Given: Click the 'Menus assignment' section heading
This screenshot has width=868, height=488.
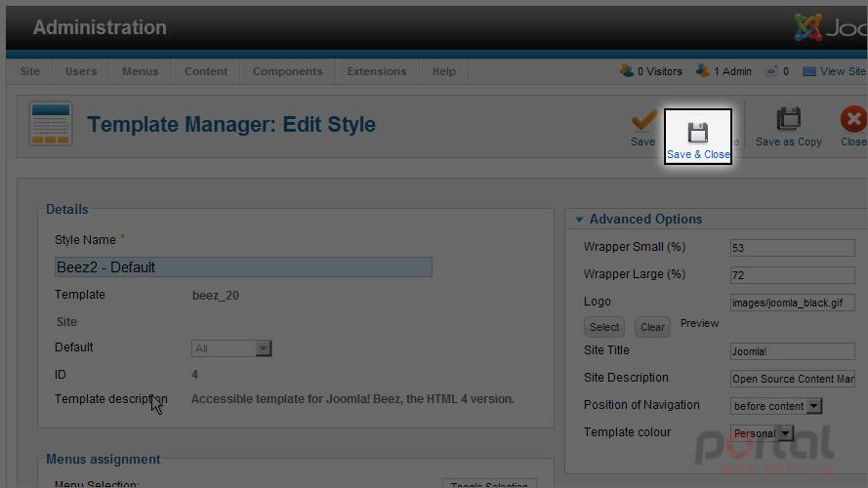Looking at the screenshot, I should click(103, 460).
